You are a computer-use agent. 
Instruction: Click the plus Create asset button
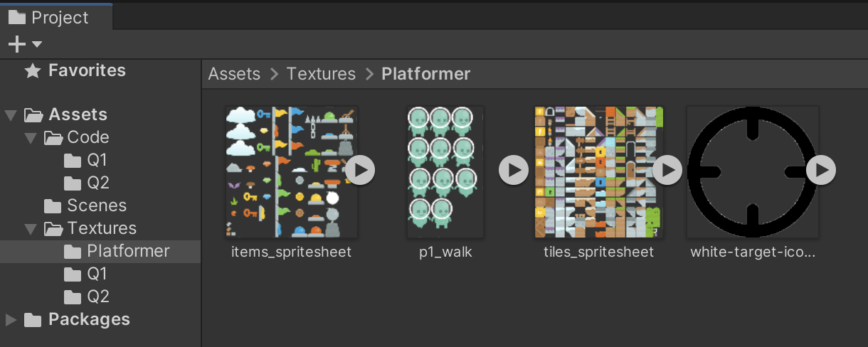tap(17, 44)
